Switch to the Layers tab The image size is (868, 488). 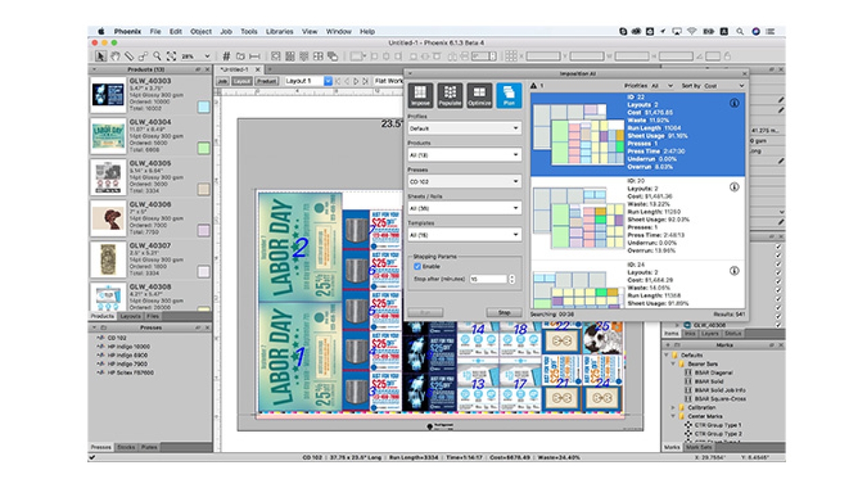710,333
